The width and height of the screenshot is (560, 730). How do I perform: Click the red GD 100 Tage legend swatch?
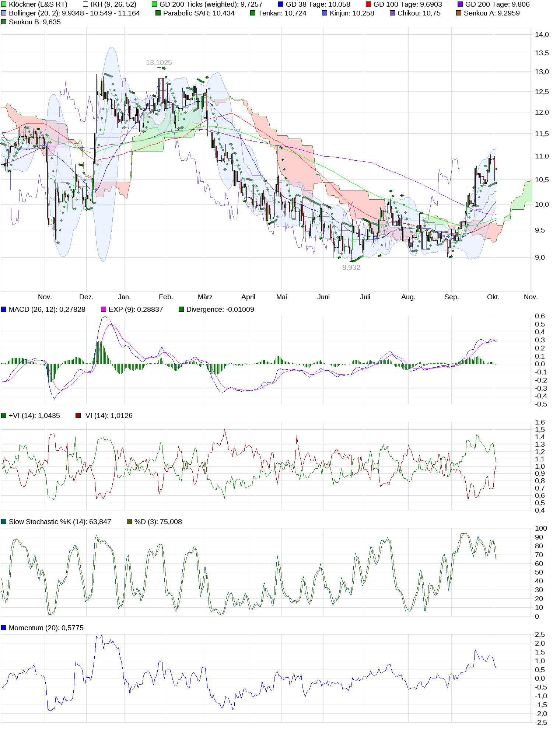368,4
